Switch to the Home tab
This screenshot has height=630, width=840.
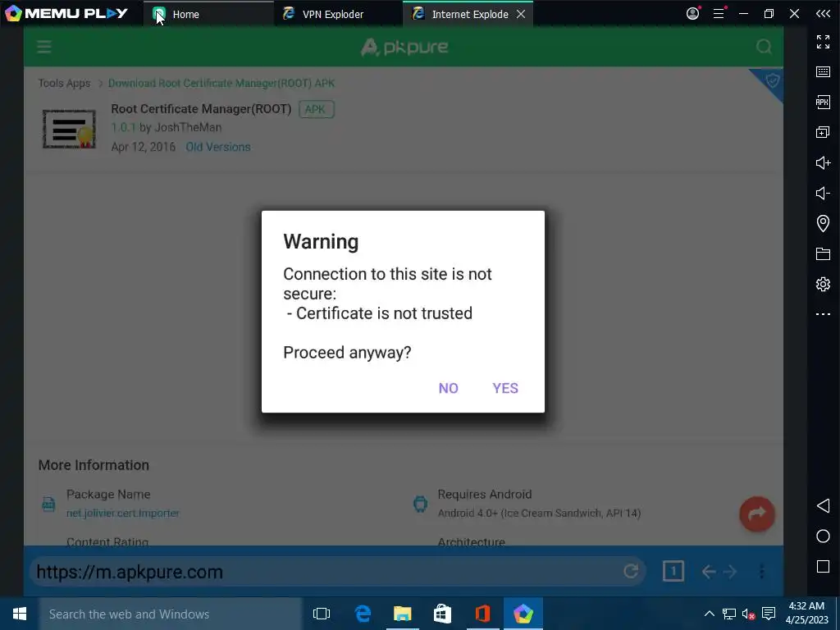click(208, 14)
